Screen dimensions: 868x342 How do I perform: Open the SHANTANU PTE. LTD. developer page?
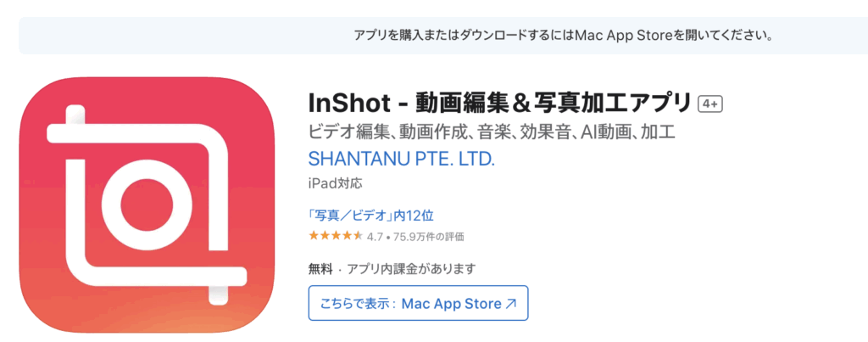point(401,159)
